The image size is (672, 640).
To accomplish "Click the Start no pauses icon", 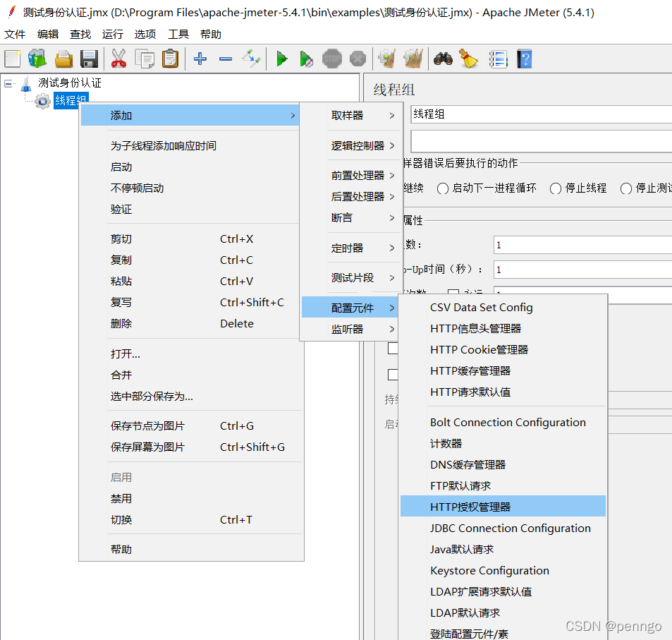I will click(x=307, y=59).
